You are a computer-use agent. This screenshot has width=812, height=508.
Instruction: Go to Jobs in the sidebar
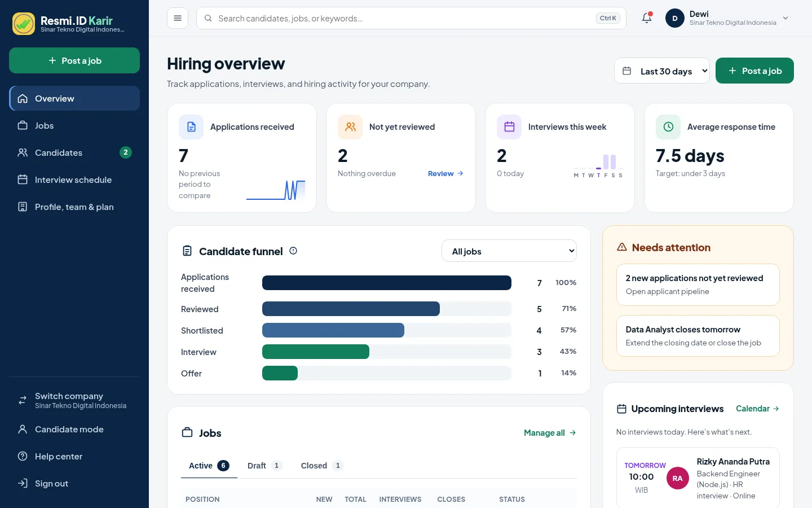tap(74, 125)
